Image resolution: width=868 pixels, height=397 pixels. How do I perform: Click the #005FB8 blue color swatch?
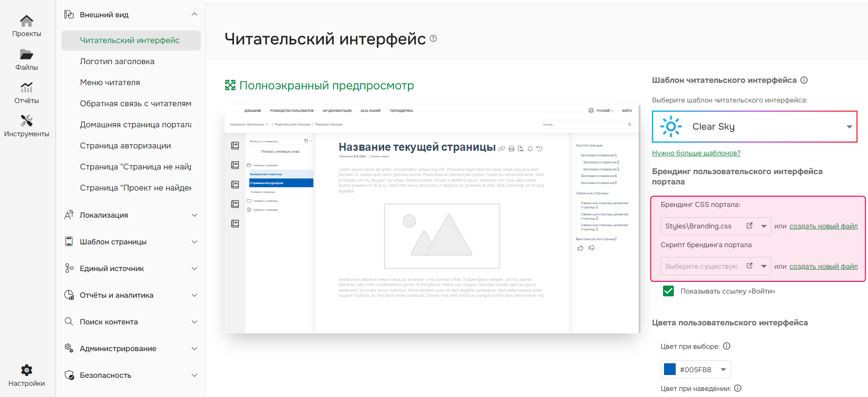(x=670, y=369)
